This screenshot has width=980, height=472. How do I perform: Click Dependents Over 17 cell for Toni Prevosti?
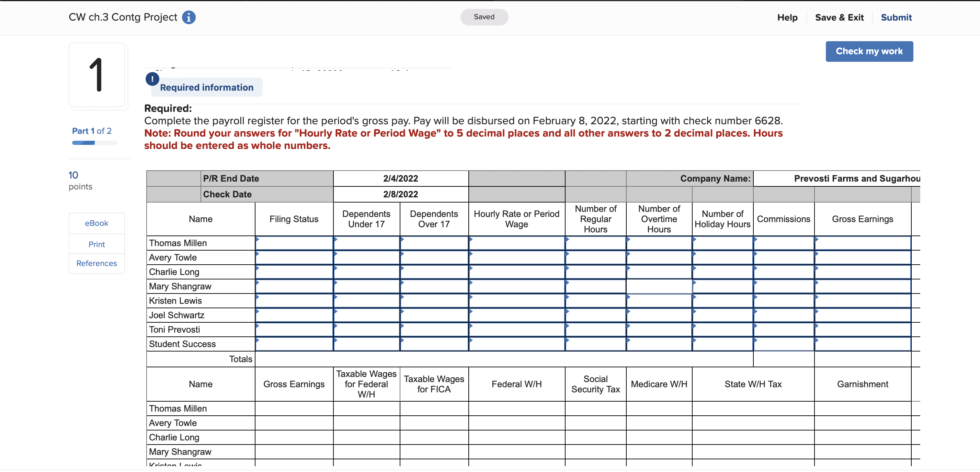(x=434, y=330)
